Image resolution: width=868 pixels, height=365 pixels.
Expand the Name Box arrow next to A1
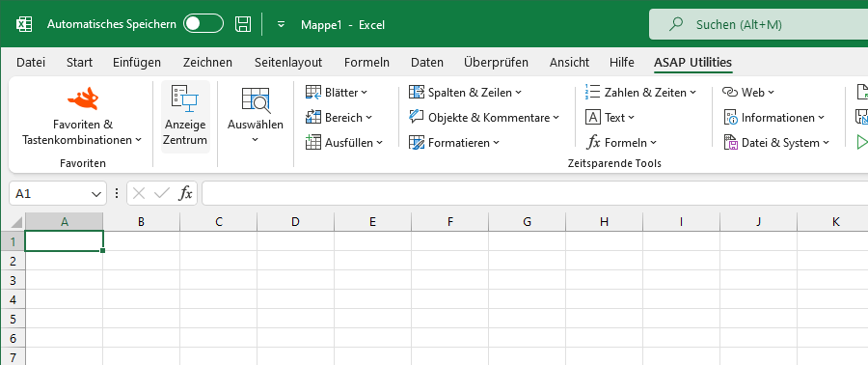coord(95,194)
